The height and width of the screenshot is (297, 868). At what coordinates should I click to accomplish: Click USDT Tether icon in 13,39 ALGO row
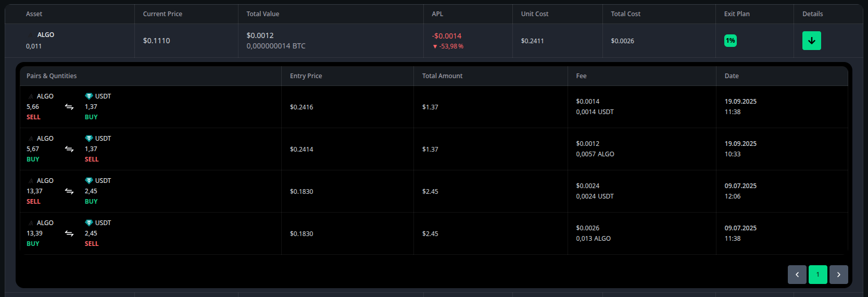click(x=89, y=223)
